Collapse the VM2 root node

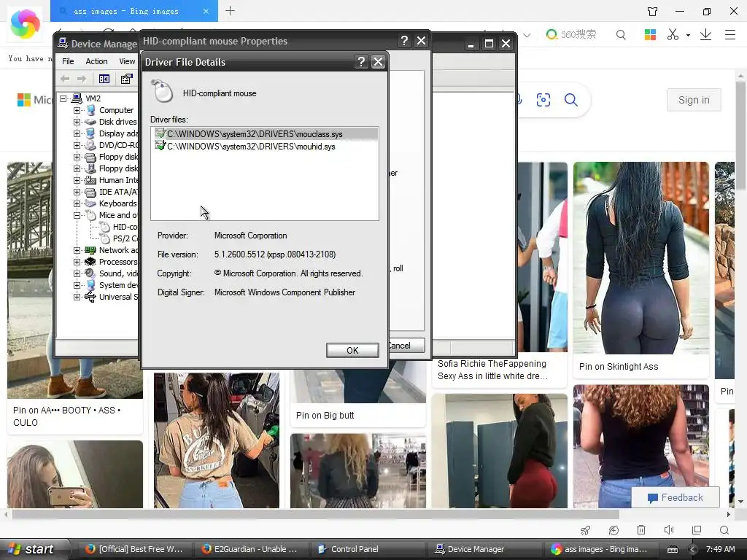point(63,98)
